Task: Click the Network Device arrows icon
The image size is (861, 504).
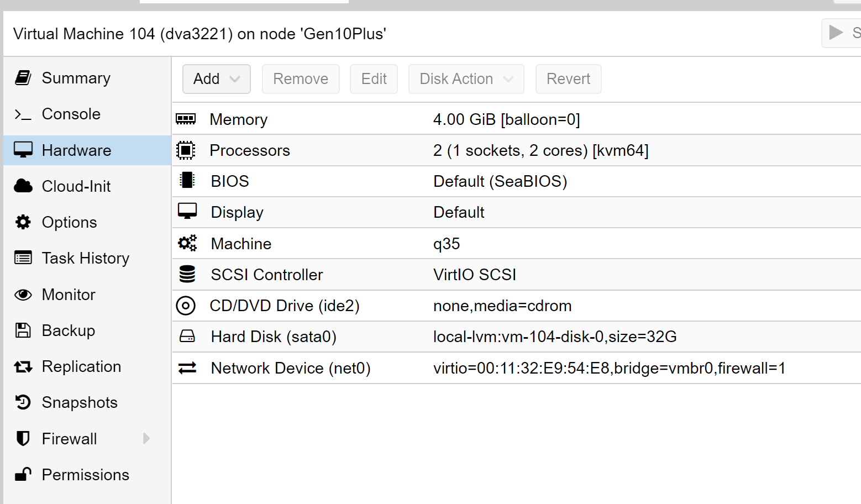Action: coord(187,367)
